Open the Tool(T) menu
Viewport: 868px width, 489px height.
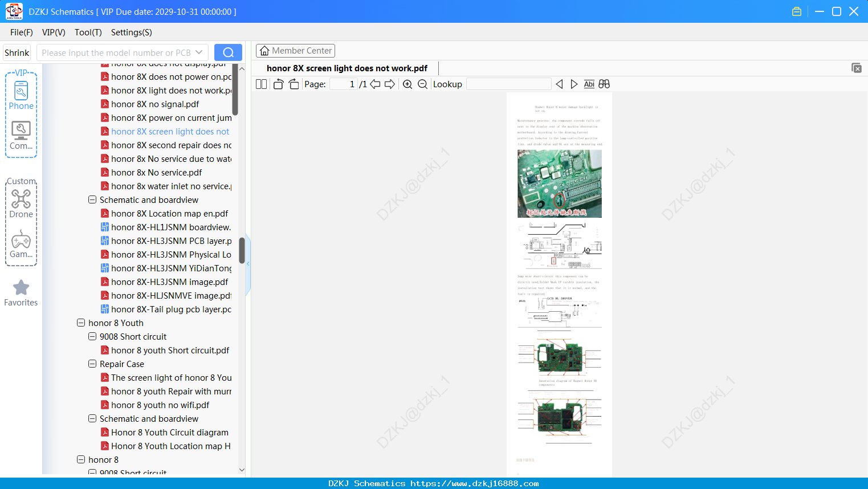click(88, 32)
